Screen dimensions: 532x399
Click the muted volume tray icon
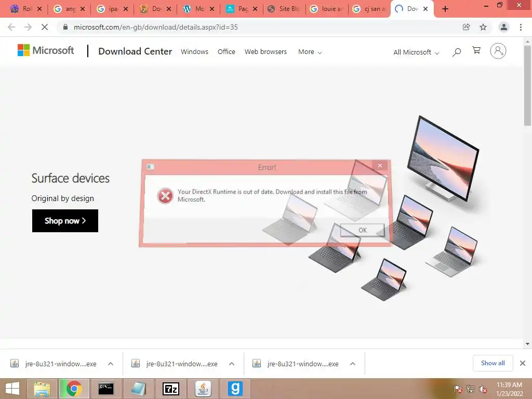[x=483, y=389]
